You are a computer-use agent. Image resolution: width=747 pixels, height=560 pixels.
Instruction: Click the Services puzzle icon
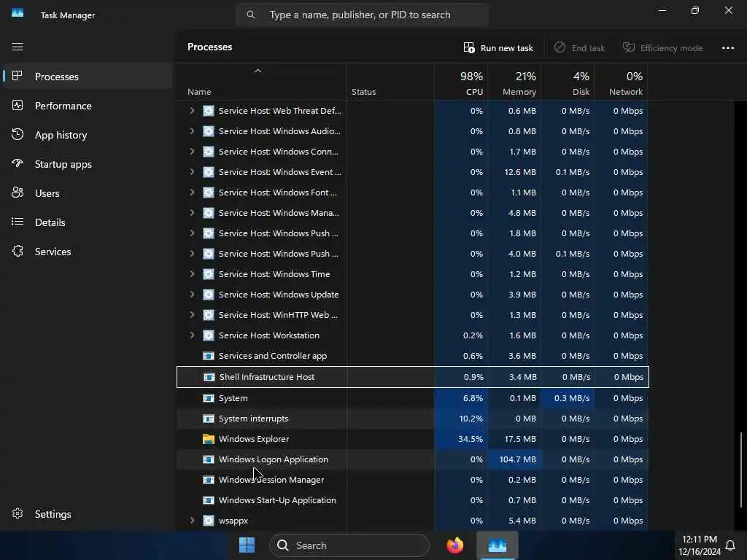coord(18,251)
